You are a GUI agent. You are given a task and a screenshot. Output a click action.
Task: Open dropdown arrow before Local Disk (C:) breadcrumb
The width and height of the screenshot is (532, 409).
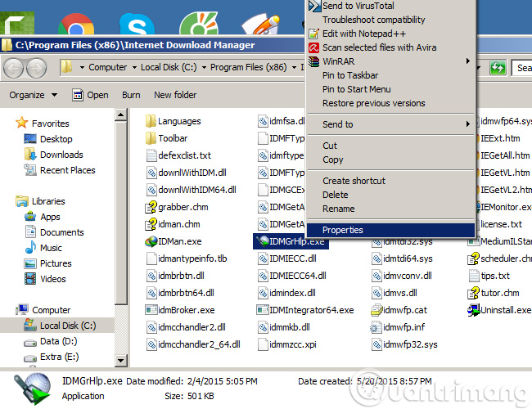(x=134, y=68)
